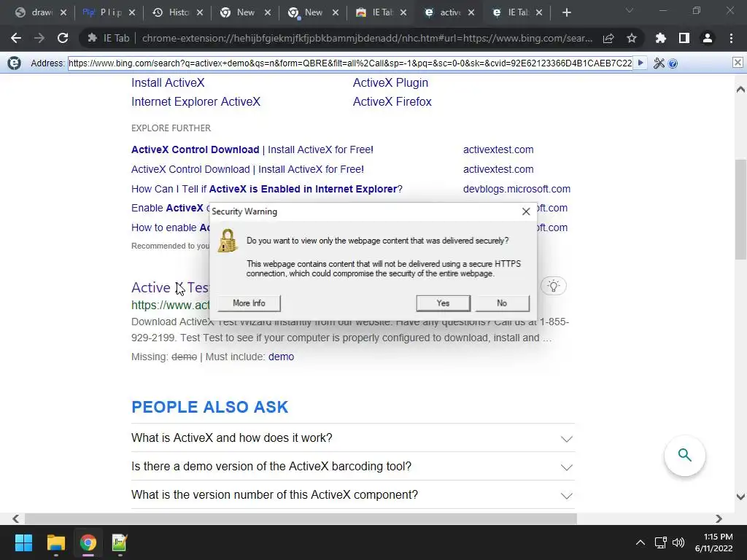Click the browser forward arrow
Image resolution: width=747 pixels, height=560 pixels.
pos(39,38)
